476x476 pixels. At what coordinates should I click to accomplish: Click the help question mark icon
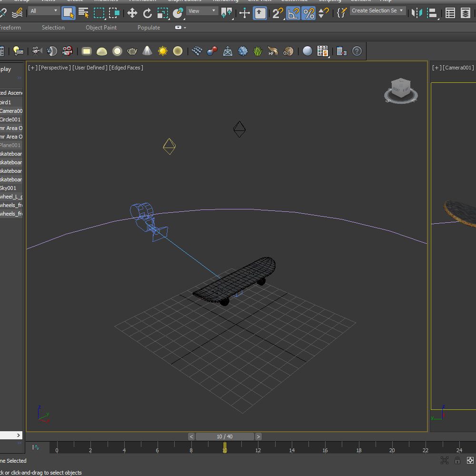click(x=357, y=51)
